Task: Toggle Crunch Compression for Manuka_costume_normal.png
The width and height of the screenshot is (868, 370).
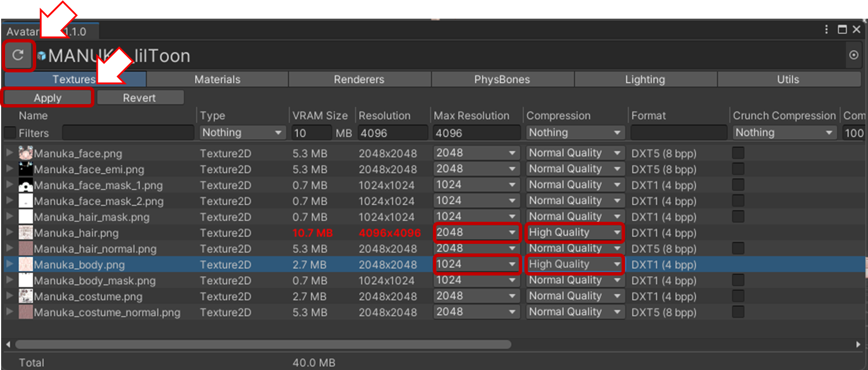Action: click(x=738, y=312)
